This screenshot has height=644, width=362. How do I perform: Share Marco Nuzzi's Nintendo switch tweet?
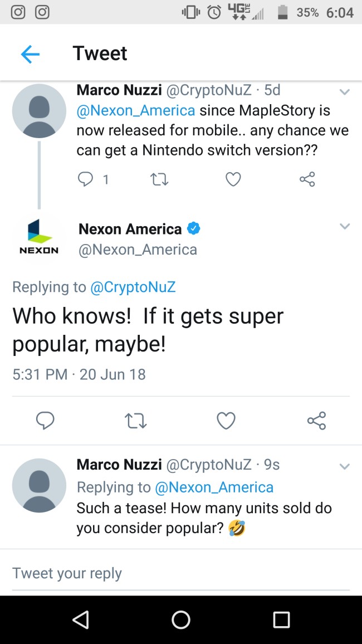pyautogui.click(x=307, y=179)
